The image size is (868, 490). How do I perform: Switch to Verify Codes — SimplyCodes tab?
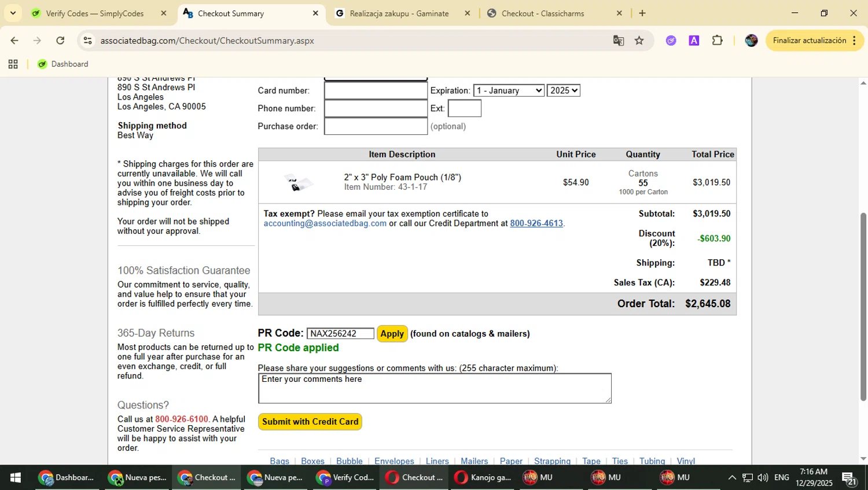(x=95, y=13)
